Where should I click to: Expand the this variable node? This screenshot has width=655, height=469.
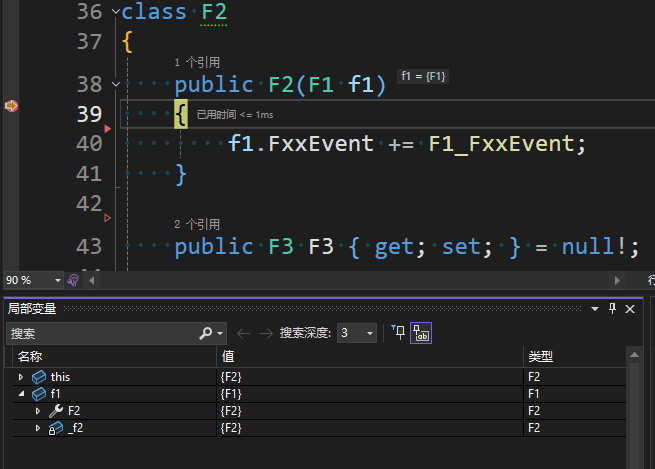coord(21,377)
